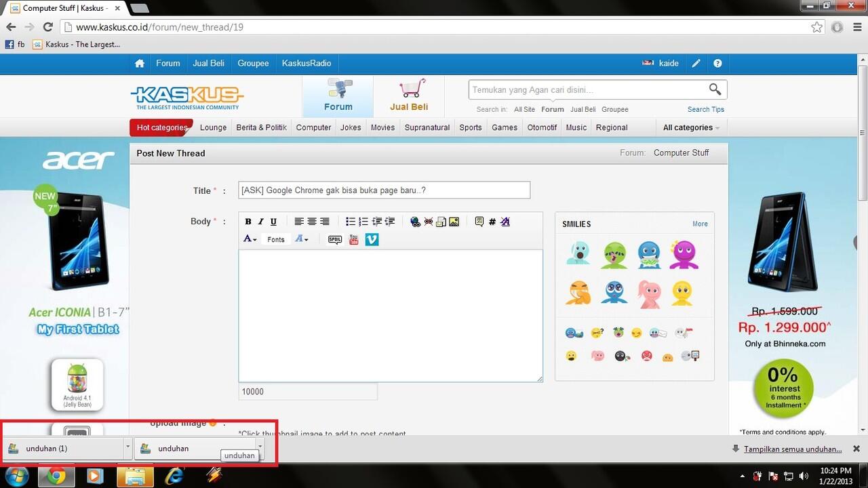Remove text formatting icon
This screenshot has width=868, height=488.
coord(505,222)
